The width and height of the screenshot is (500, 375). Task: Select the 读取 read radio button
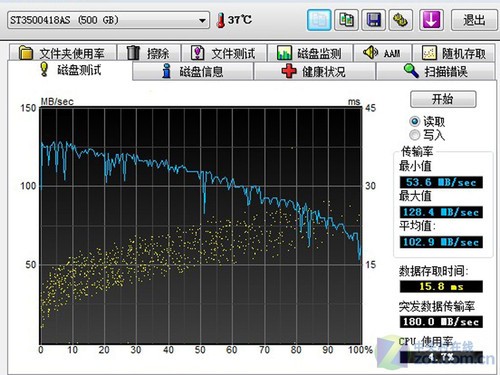click(415, 121)
